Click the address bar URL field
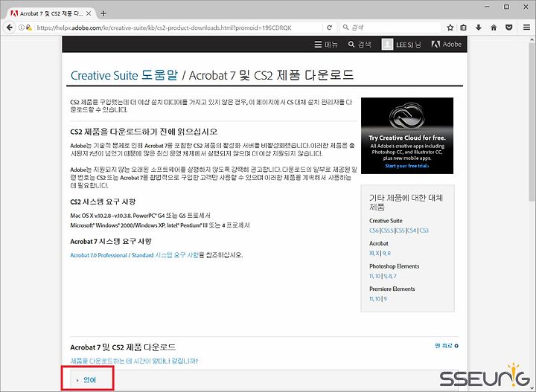 pos(178,28)
